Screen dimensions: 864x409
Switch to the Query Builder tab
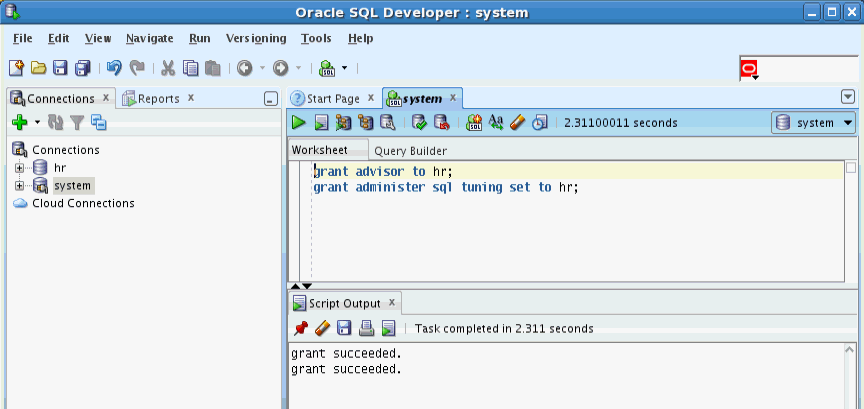(x=411, y=150)
